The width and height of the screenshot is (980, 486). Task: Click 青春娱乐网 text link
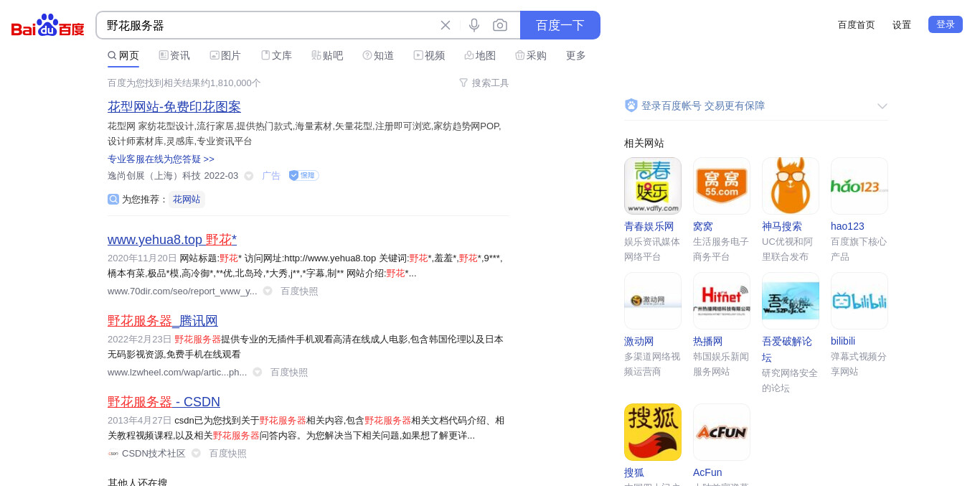point(649,226)
